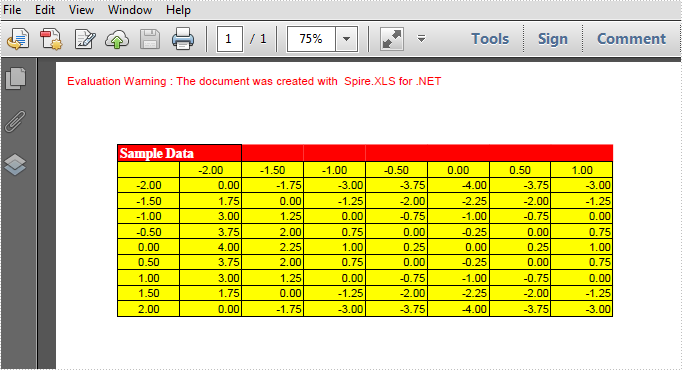Click the column header cell -1.50
682x370 pixels.
coord(272,170)
